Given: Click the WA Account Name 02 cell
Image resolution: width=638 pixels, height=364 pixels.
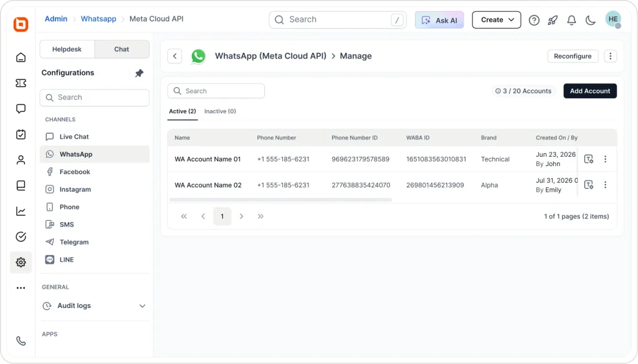Looking at the screenshot, I should point(208,185).
